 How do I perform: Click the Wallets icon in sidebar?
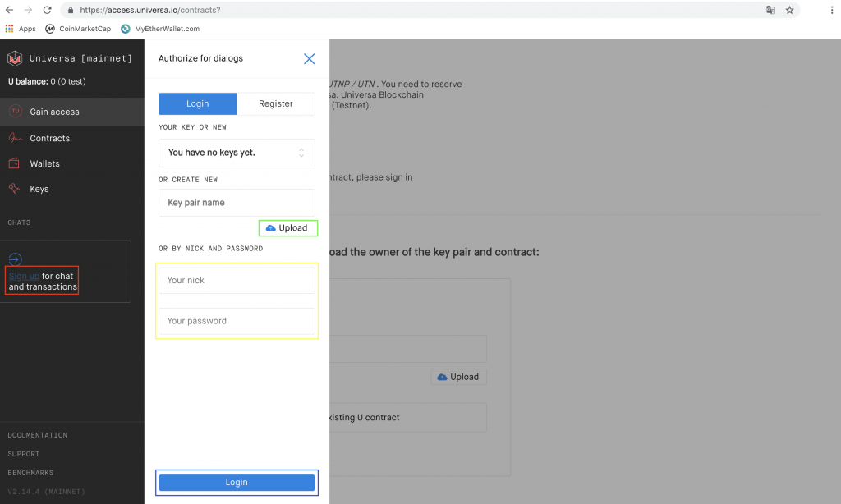(x=15, y=163)
